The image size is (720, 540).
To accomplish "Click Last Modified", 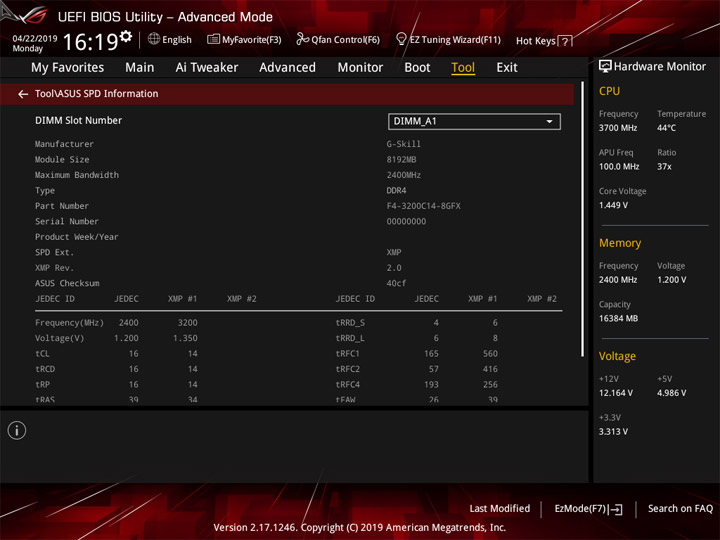I will point(500,509).
